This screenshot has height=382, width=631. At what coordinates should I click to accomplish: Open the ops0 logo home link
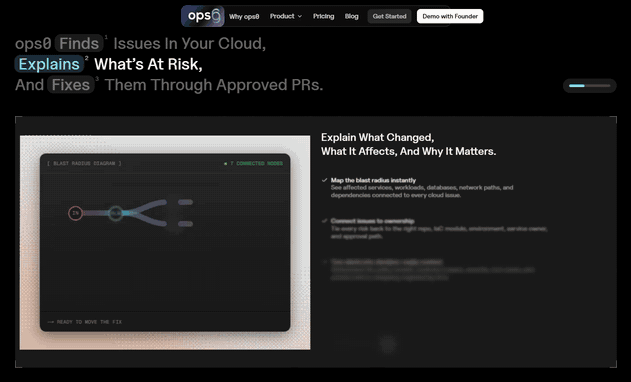pyautogui.click(x=203, y=16)
